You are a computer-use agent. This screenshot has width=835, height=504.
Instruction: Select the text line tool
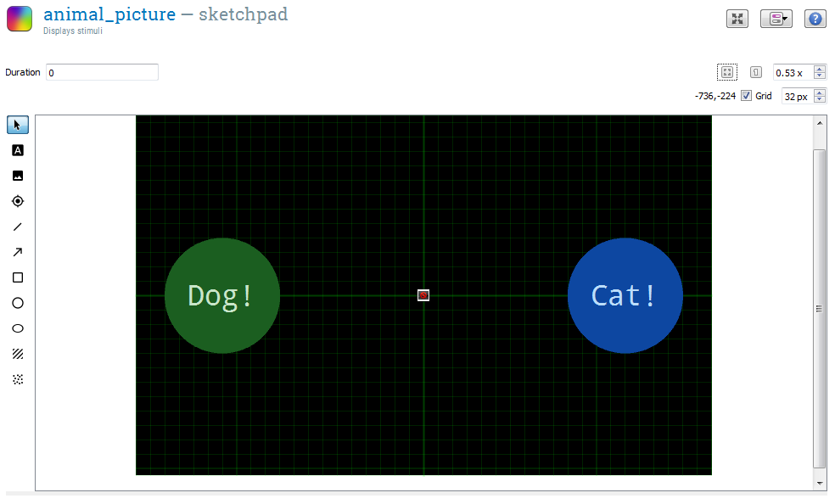tap(17, 150)
